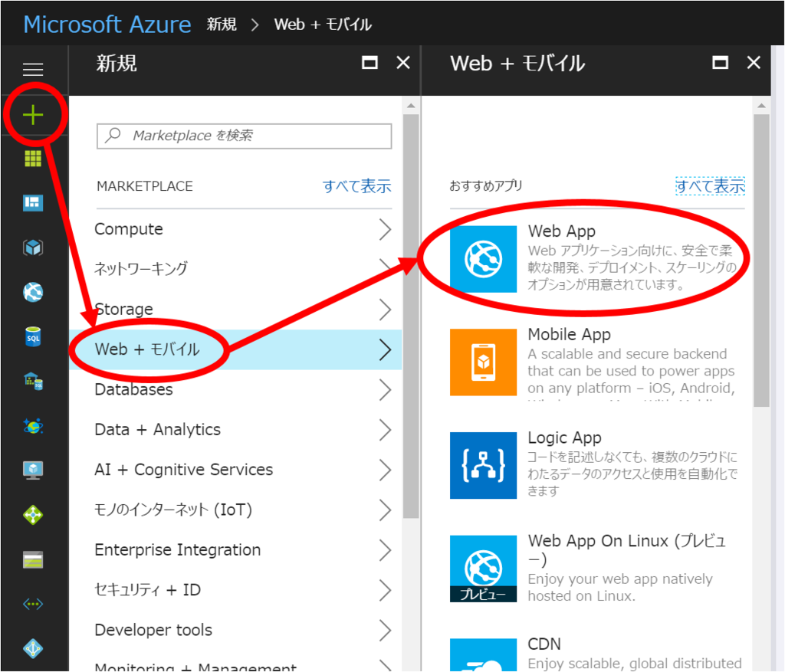Select Storage in the Marketplace list

(236, 310)
